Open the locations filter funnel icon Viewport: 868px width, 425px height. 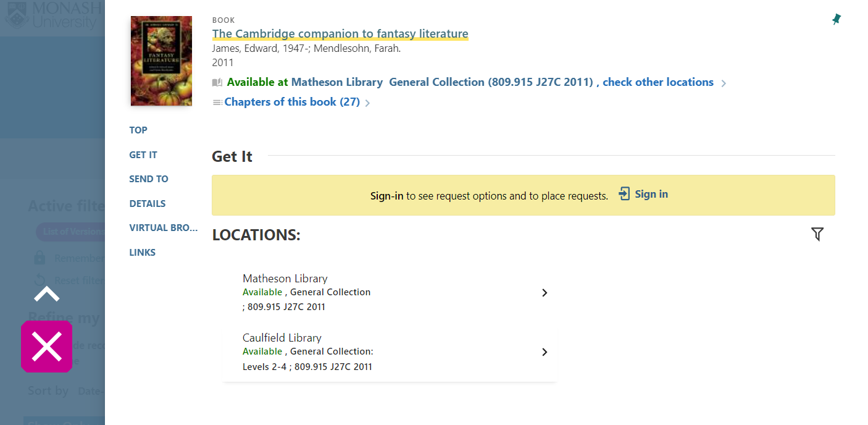pos(817,234)
